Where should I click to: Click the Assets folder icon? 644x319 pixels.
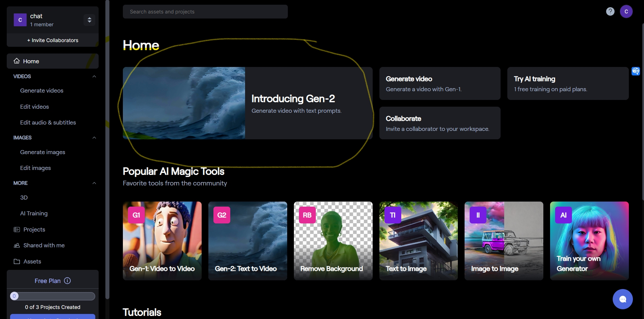(x=17, y=261)
